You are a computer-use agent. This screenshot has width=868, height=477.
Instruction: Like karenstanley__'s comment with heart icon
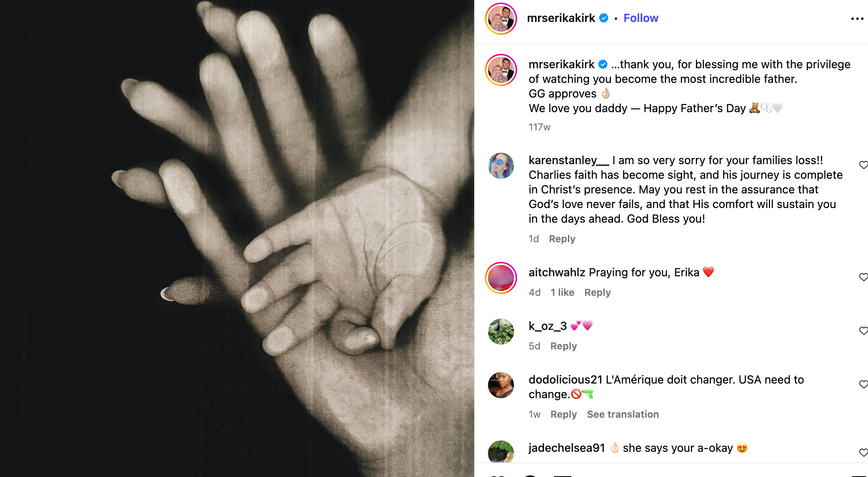tap(864, 165)
